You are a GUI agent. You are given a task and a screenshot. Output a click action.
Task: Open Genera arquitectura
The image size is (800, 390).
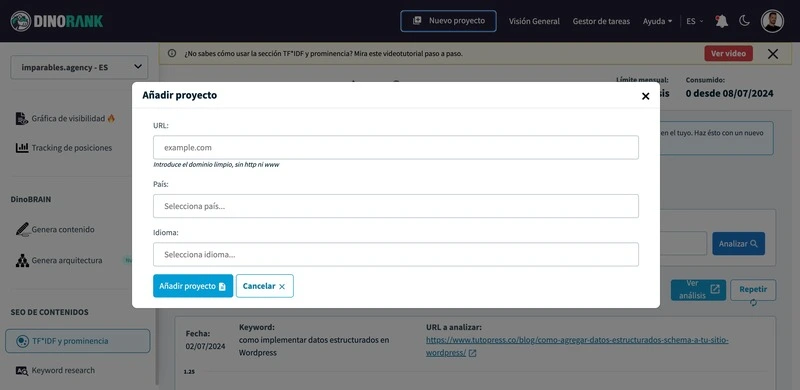pos(59,260)
